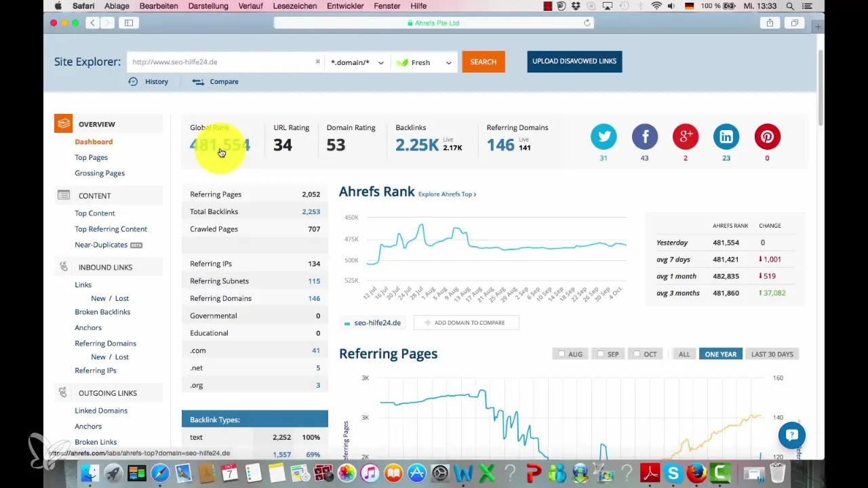Open the *.domain/* mode dropdown
Image resolution: width=868 pixels, height=488 pixels.
click(x=357, y=62)
